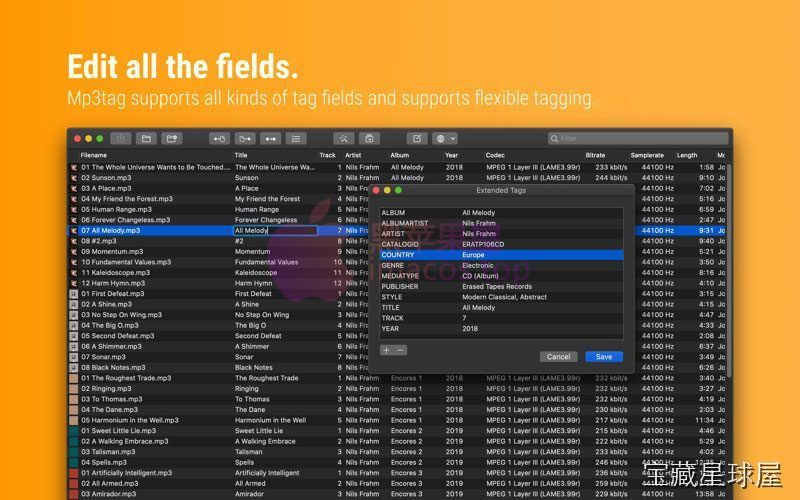Select the CATALOGID tag row
The image size is (800, 500).
501,244
